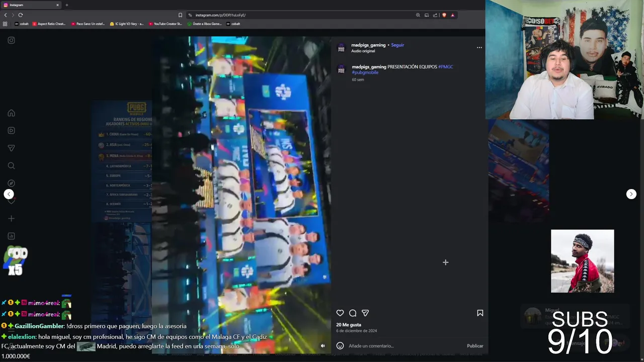
Task: Open the Brave Rewards triangle icon
Action: point(452,15)
